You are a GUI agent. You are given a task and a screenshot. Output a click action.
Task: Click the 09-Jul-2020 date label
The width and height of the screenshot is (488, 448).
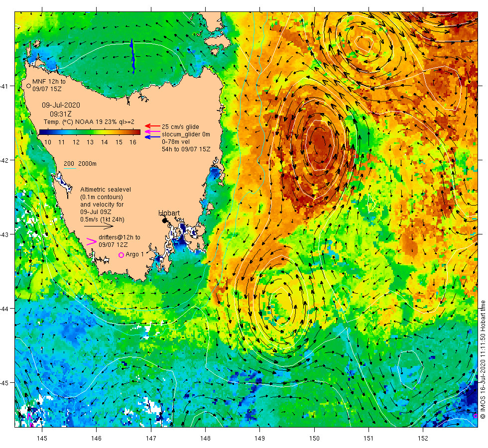pyautogui.click(x=61, y=105)
